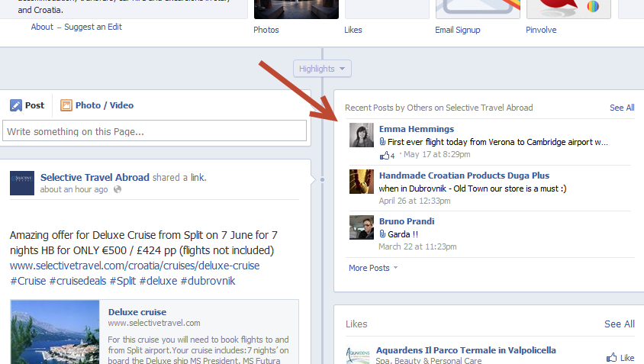
Task: Click the Write something on this Page field
Action: [154, 130]
